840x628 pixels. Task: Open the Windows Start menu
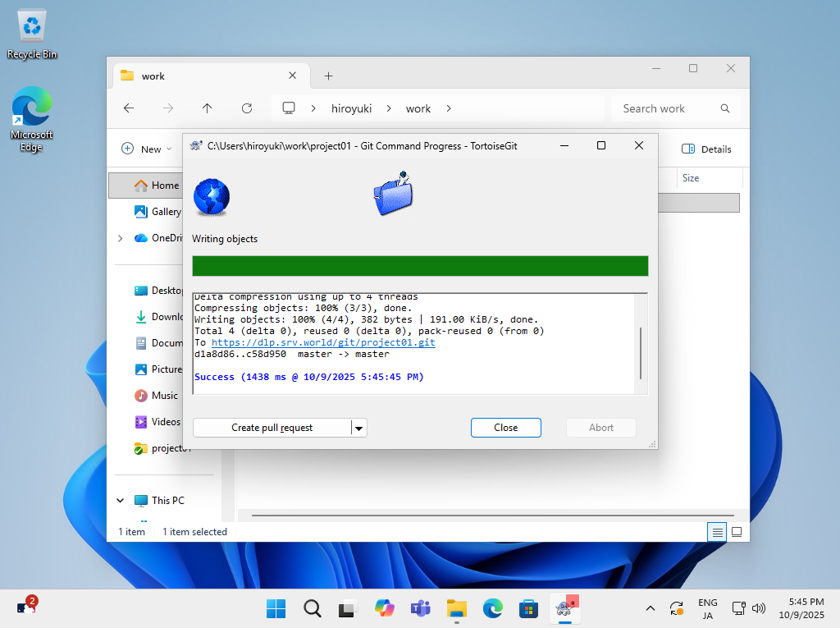(x=276, y=608)
